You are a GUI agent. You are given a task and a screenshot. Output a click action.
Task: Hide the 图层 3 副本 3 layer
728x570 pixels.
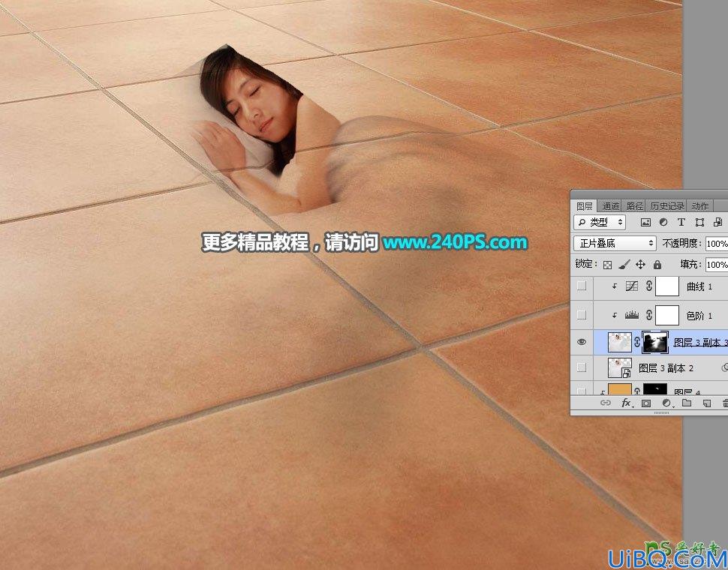pyautogui.click(x=582, y=342)
